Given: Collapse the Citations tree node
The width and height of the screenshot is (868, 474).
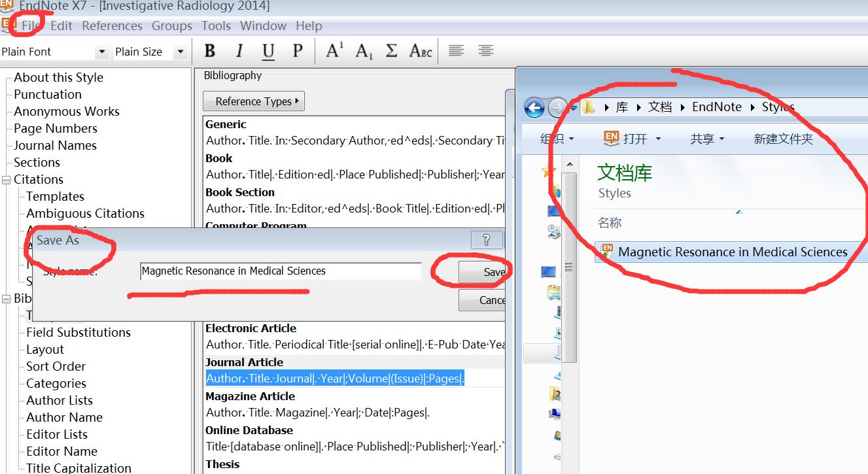Looking at the screenshot, I should pyautogui.click(x=7, y=180).
